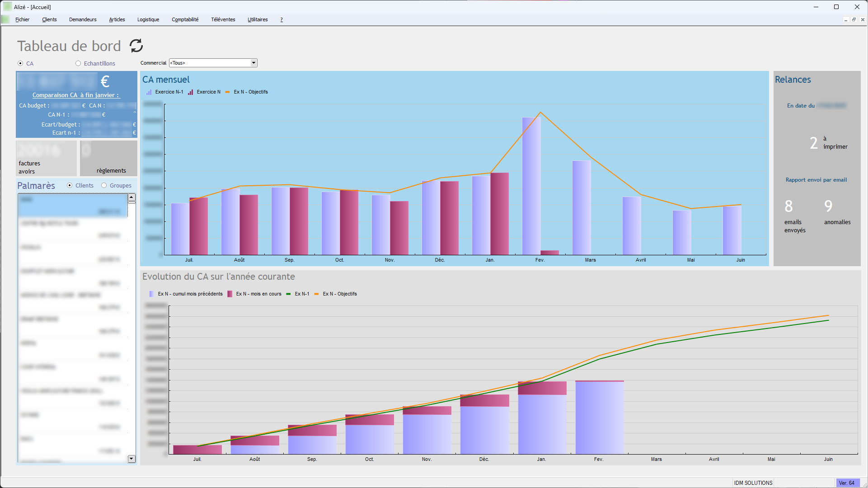Switch Palmarès to Groupes
The image size is (868, 488).
click(x=104, y=185)
